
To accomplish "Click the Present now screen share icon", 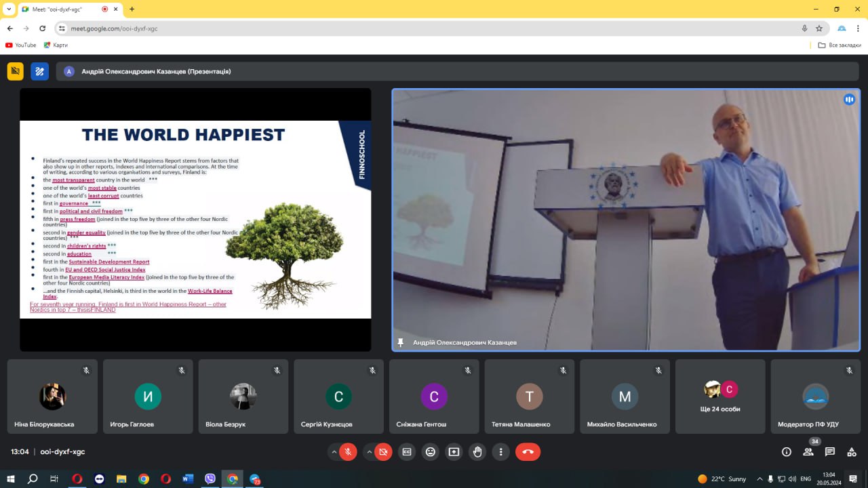I will 454,451.
